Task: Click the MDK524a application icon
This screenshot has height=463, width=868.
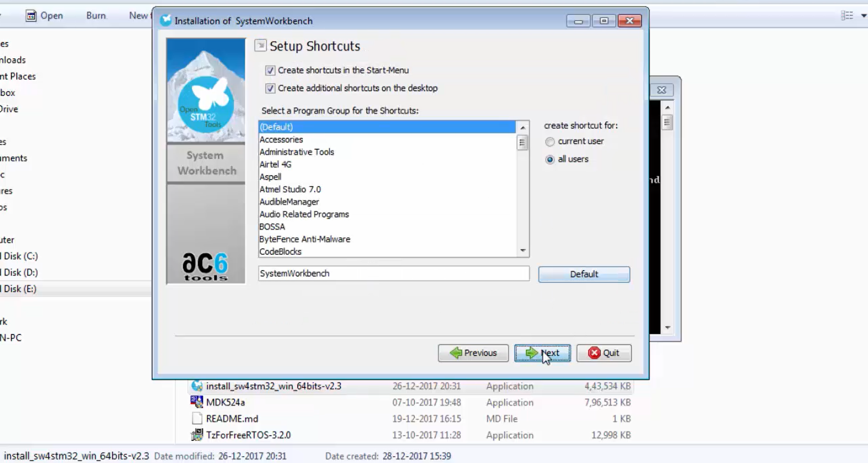Action: coord(197,402)
